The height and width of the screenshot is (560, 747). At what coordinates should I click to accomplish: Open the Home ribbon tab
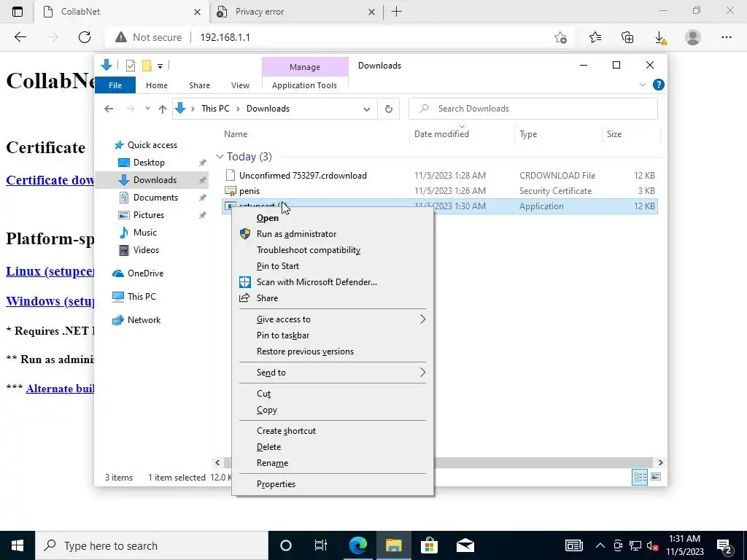[157, 85]
